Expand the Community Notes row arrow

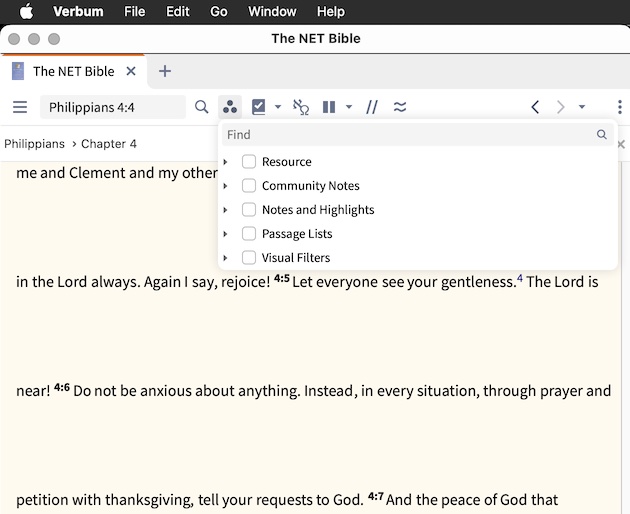point(225,186)
